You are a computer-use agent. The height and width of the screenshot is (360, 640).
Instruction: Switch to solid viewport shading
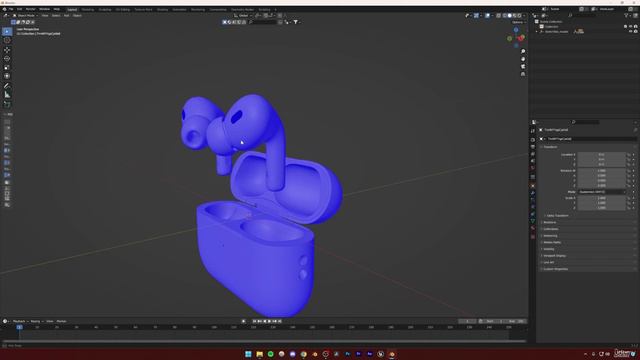[x=509, y=16]
